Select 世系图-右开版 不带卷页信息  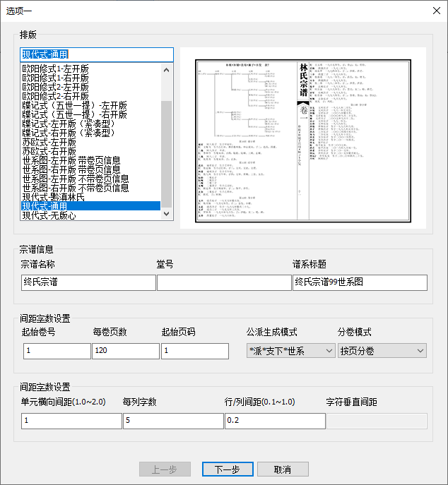[90, 188]
